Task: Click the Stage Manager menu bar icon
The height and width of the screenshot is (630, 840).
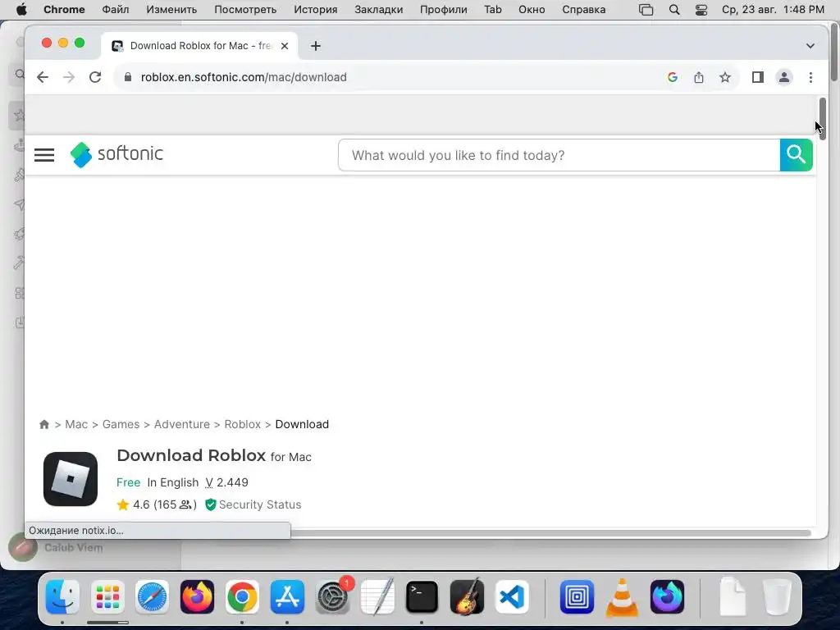Action: point(646,10)
